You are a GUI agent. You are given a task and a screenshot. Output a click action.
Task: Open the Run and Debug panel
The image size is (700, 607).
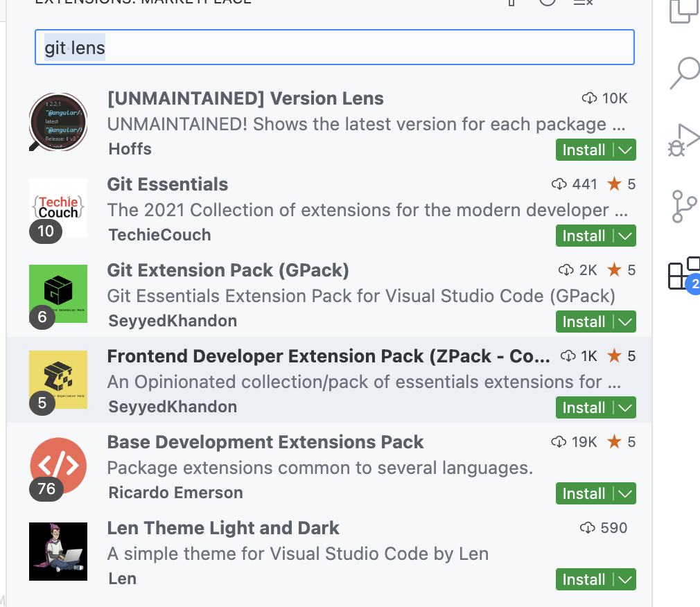click(685, 139)
